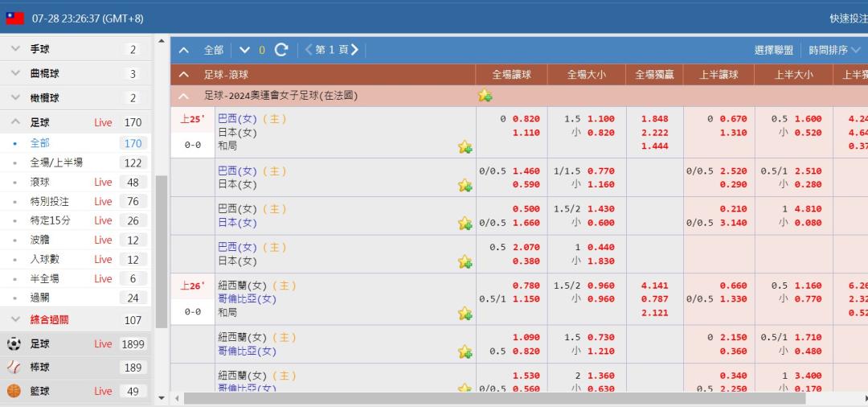Click 巴西(女) team link in first row
Viewport: 868px width, 407px height.
237,118
